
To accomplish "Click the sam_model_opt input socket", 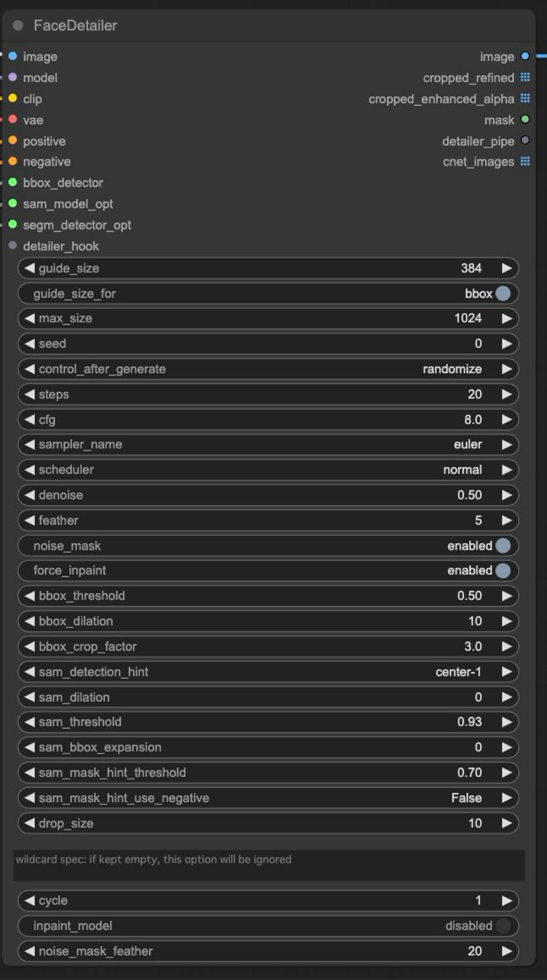I will coord(12,204).
